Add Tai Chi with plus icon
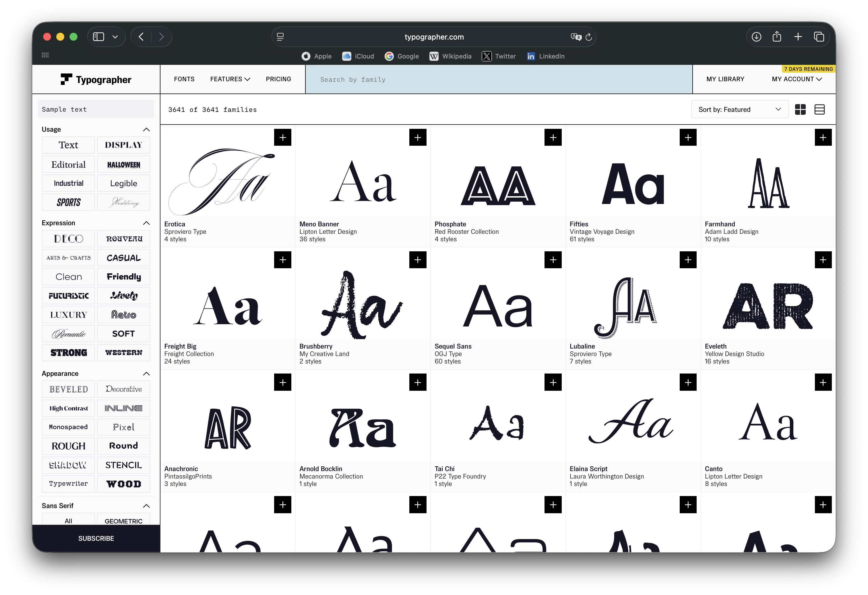Image resolution: width=868 pixels, height=595 pixels. coord(553,382)
